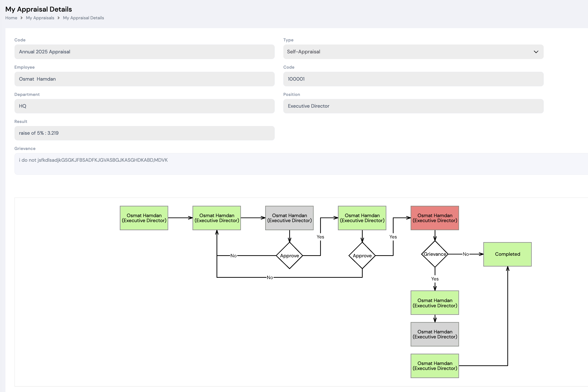Click the chevron arrow of Type dropdown
Screen dimensions: 588x392
click(x=536, y=52)
